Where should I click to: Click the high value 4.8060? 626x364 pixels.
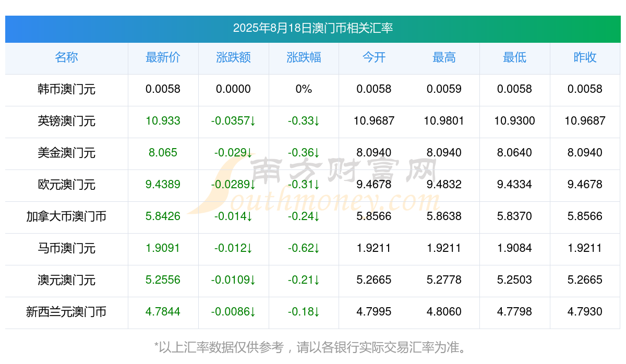click(444, 312)
